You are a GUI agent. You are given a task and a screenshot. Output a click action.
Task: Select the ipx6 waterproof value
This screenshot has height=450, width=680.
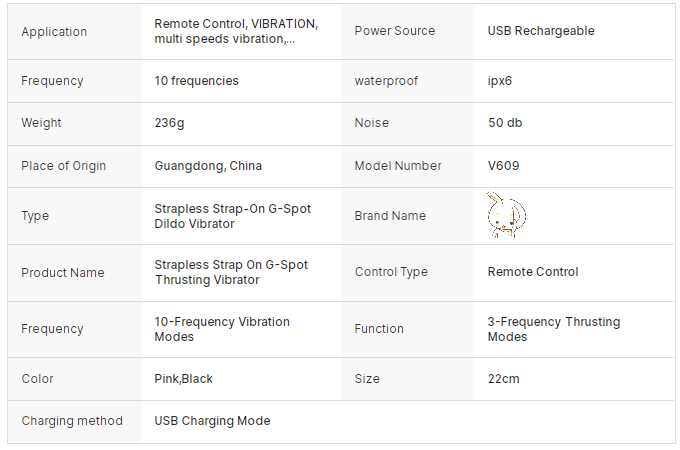[x=500, y=81]
